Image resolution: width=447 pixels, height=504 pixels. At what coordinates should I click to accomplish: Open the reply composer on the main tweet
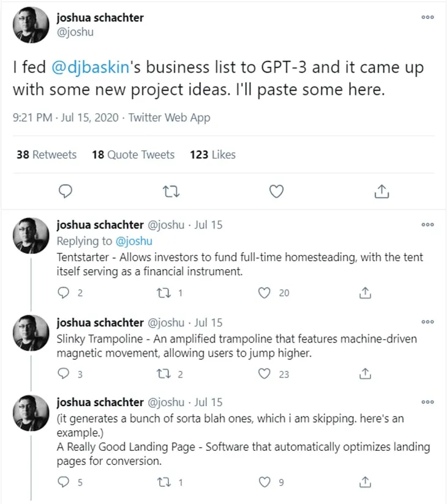(66, 191)
